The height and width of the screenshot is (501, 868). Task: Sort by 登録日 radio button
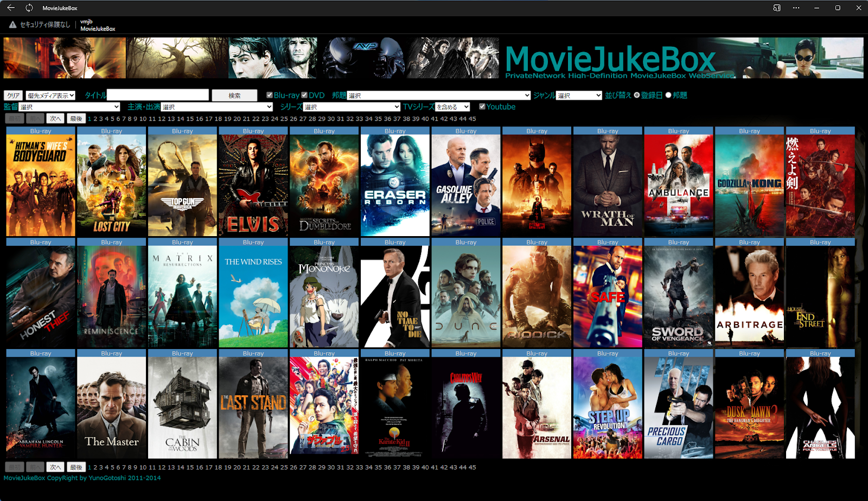(x=637, y=95)
